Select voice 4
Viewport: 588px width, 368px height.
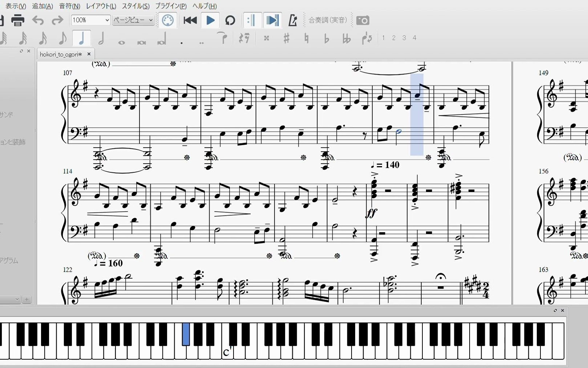point(414,37)
